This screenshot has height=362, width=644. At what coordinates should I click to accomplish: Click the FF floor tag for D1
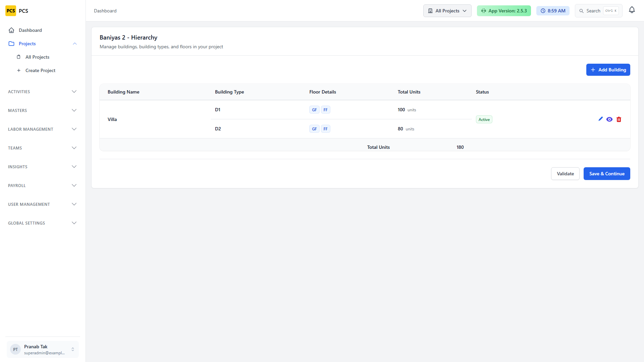(x=325, y=110)
